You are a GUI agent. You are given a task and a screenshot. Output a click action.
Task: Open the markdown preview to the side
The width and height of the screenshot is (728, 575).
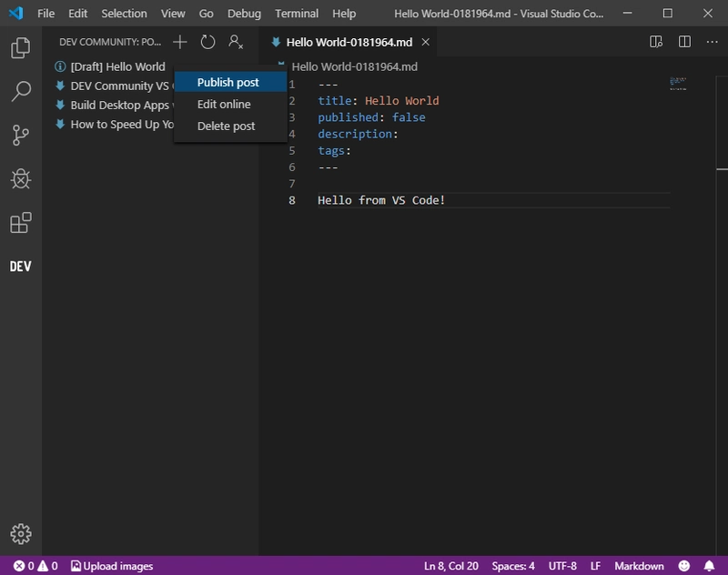[x=655, y=42]
